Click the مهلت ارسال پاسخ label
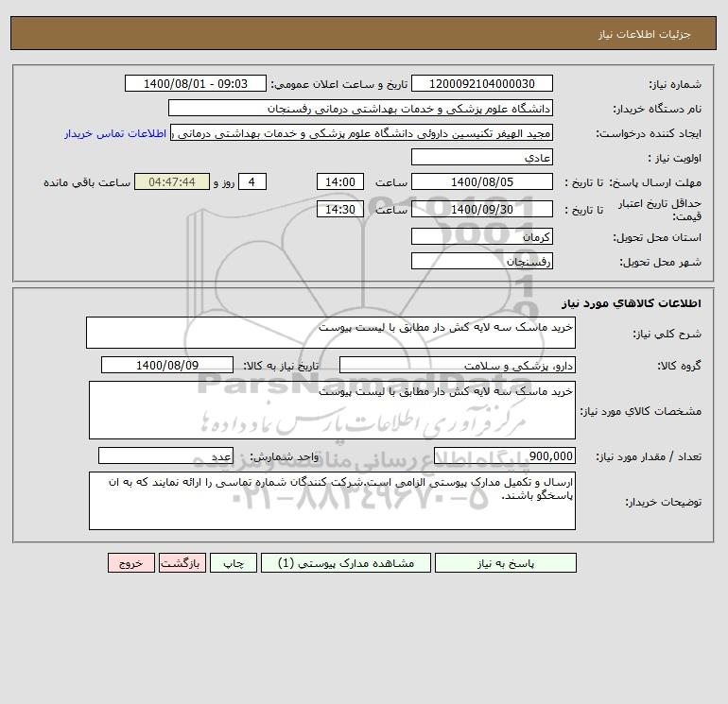Image resolution: width=728 pixels, height=704 pixels. pyautogui.click(x=656, y=182)
